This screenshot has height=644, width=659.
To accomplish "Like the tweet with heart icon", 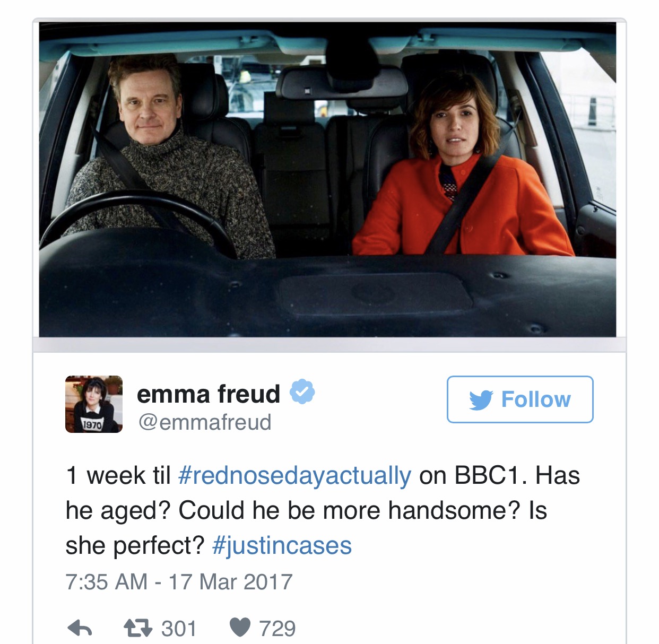I will coord(240,628).
